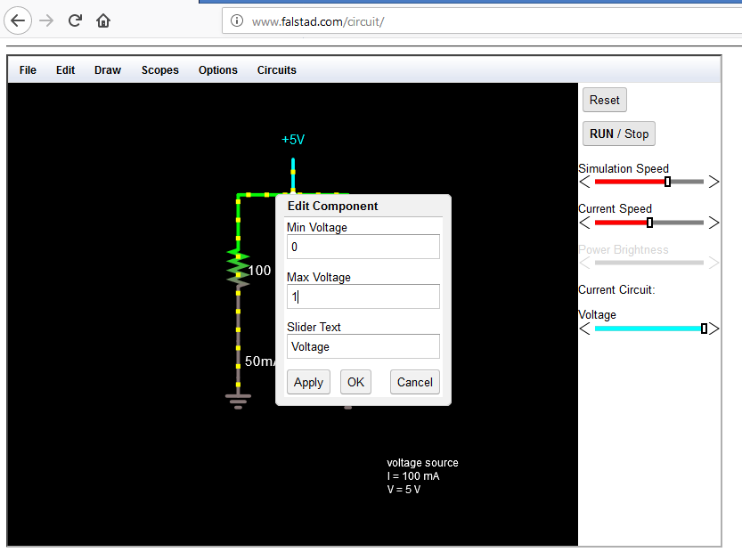Focus the Slider Text field
This screenshot has height=560, width=742.
click(363, 346)
